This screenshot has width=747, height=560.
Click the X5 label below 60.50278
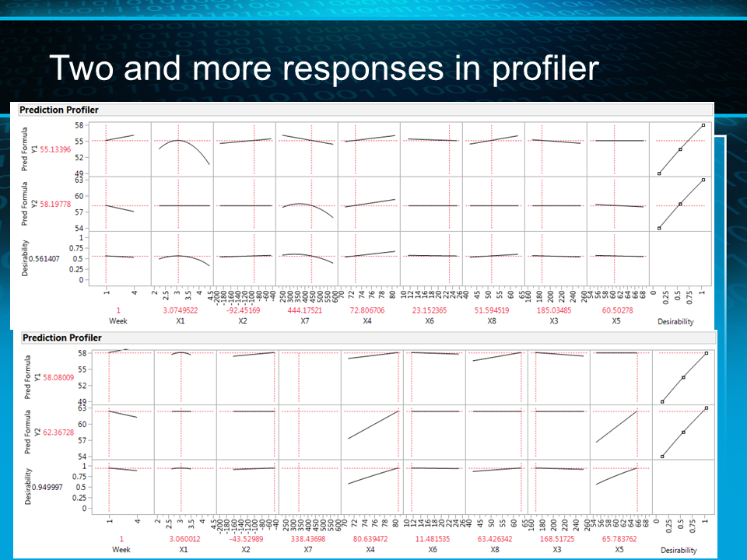[x=616, y=321]
